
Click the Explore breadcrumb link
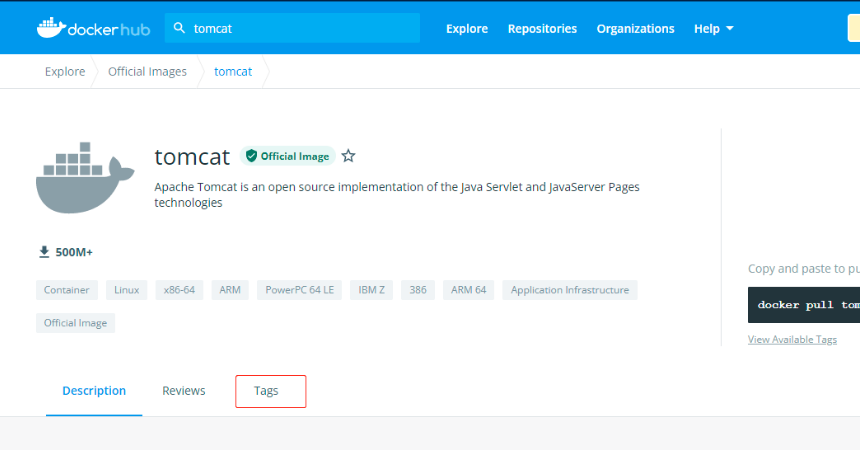tap(65, 71)
